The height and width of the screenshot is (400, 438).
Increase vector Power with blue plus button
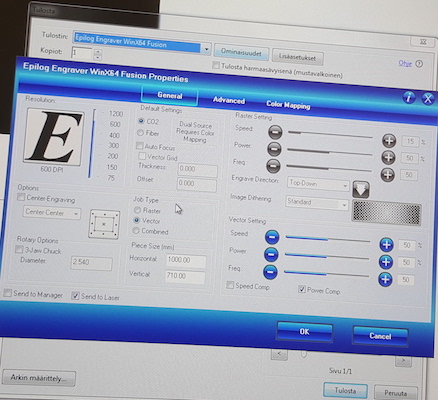click(x=386, y=262)
